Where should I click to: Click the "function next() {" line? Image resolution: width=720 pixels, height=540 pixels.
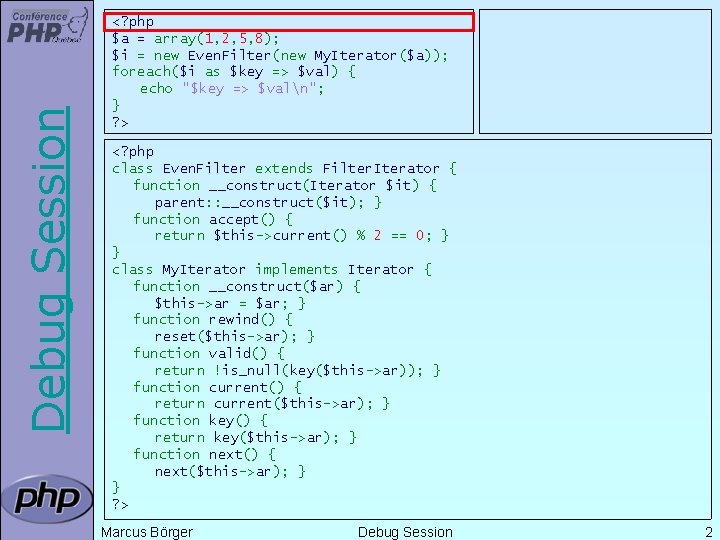pos(204,455)
